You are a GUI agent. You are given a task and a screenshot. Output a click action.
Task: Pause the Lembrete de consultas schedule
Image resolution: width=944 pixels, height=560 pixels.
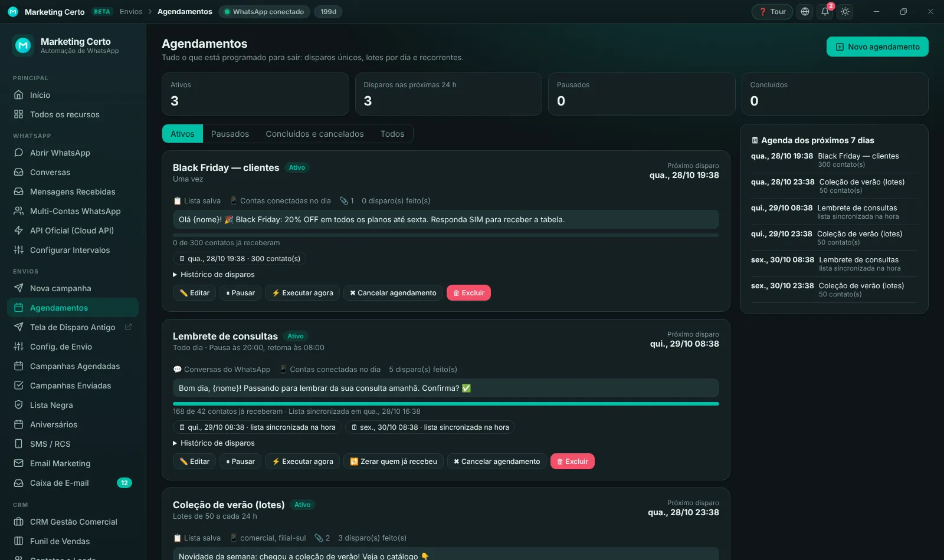(x=241, y=462)
